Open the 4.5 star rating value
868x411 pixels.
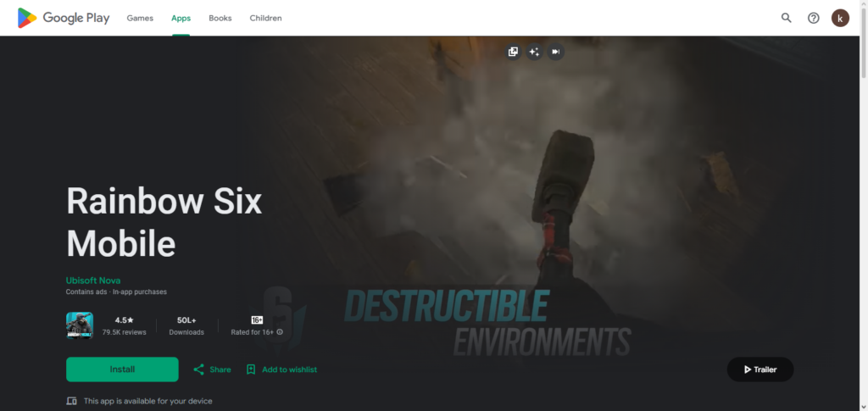click(125, 320)
